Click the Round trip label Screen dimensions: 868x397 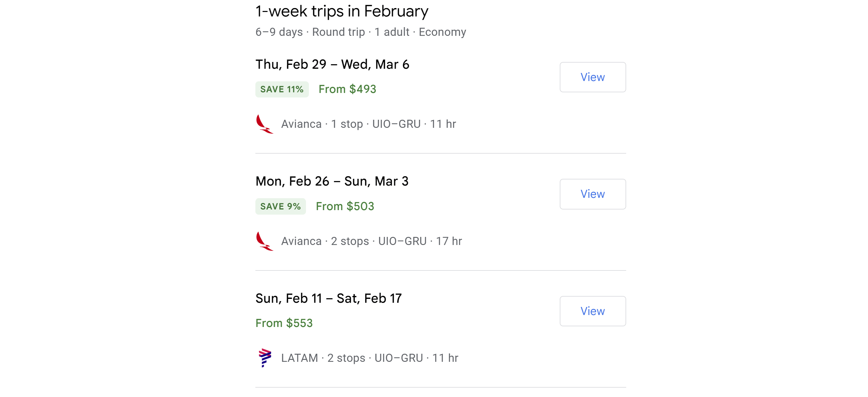338,32
